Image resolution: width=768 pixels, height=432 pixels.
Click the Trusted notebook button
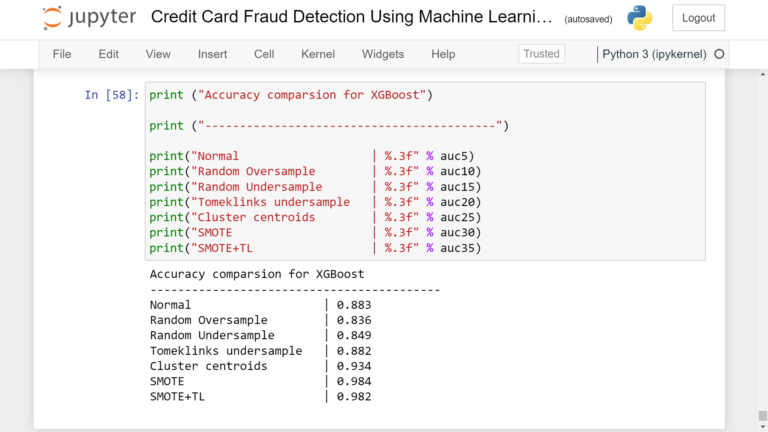point(541,54)
